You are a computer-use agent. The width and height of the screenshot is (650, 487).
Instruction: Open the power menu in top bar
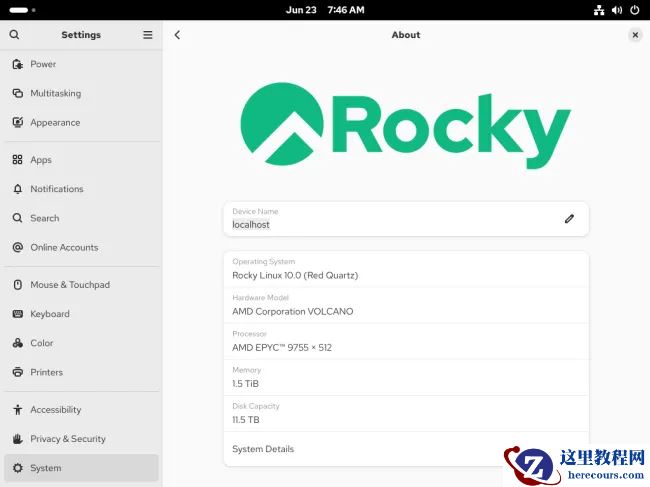point(635,10)
